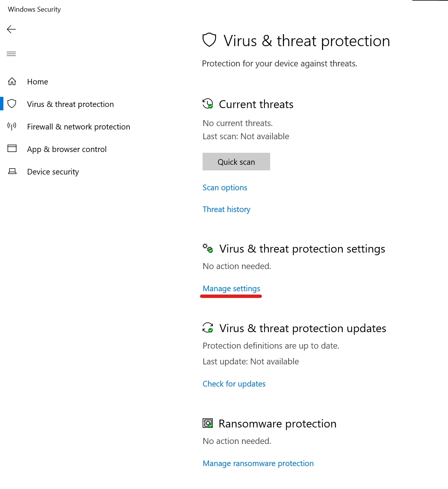Viewport: 448px width, 489px height.
Task: Click the Firewall antenna icon
Action: [x=12, y=126]
